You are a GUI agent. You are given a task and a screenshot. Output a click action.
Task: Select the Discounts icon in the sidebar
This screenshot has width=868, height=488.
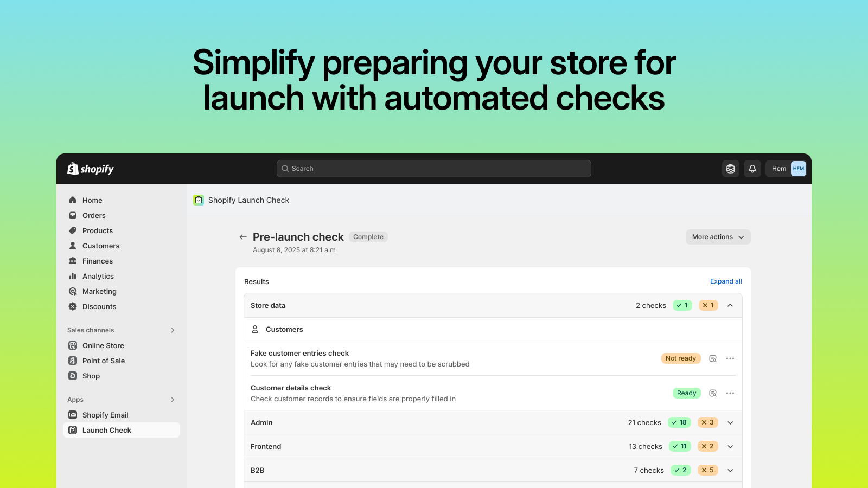click(73, 306)
